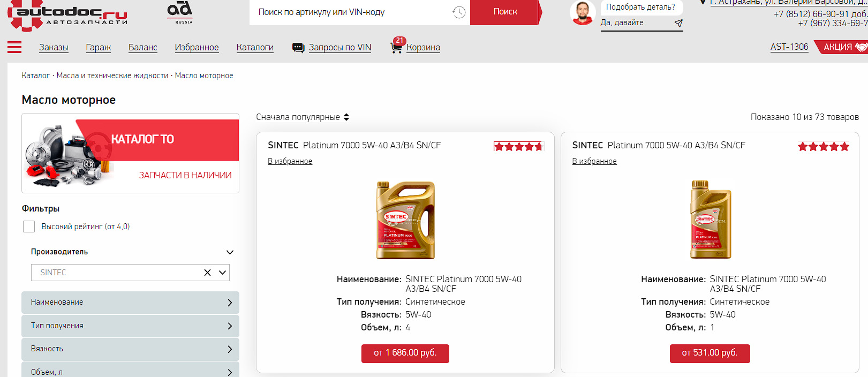Change sorting via Сначала популярные
868x377 pixels.
(303, 117)
